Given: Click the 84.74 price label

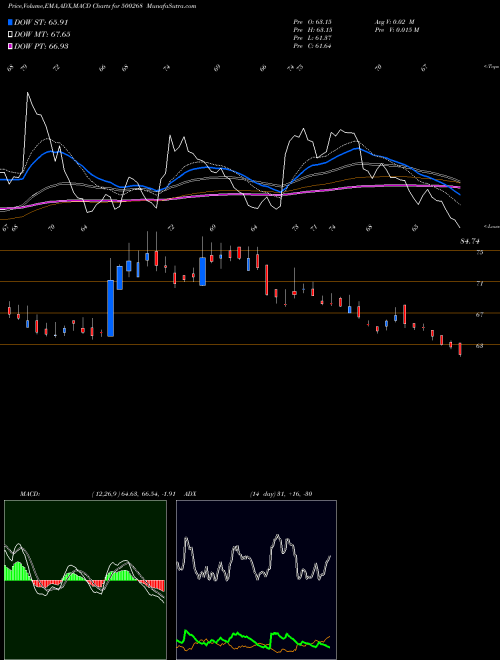Looking at the screenshot, I should point(470,242).
